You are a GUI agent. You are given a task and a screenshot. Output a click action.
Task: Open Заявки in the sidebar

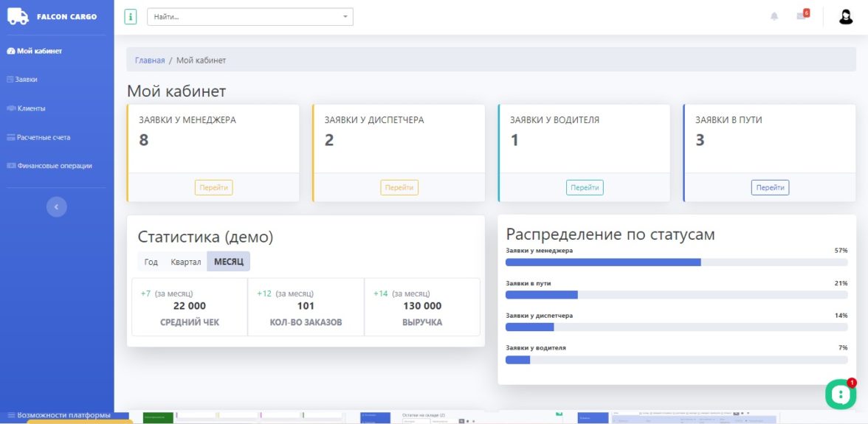coord(27,80)
